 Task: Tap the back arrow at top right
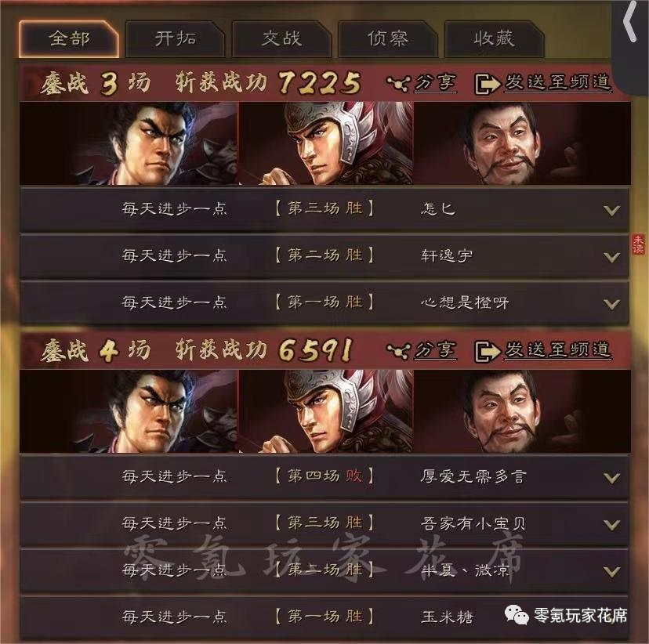coord(630,21)
